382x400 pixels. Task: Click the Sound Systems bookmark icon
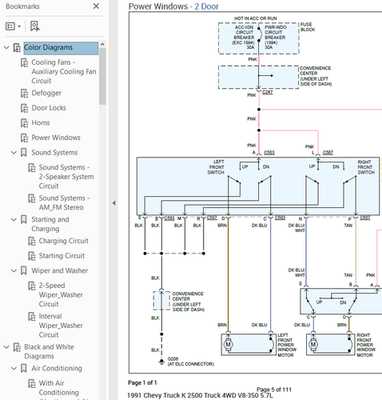click(24, 153)
